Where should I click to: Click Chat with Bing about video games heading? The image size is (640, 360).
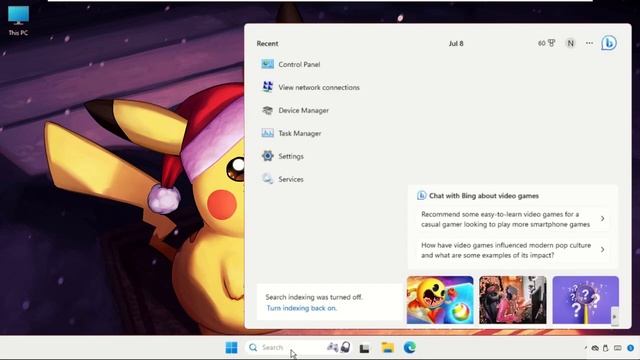(x=484, y=196)
